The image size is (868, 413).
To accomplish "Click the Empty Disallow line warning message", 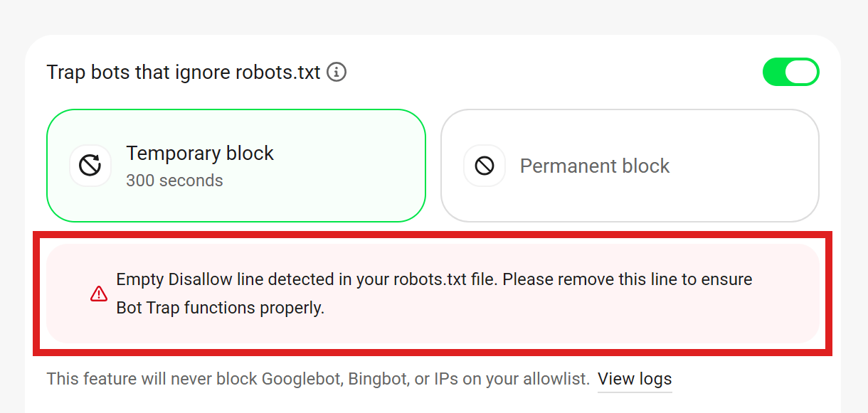I will [x=434, y=294].
